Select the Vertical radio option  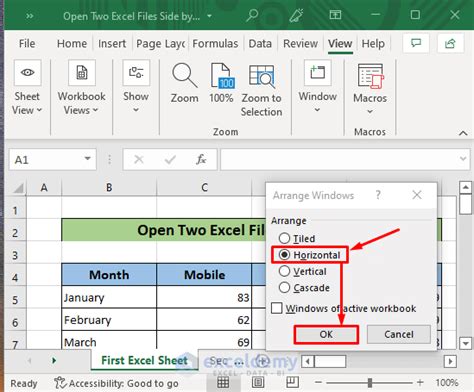(x=284, y=271)
